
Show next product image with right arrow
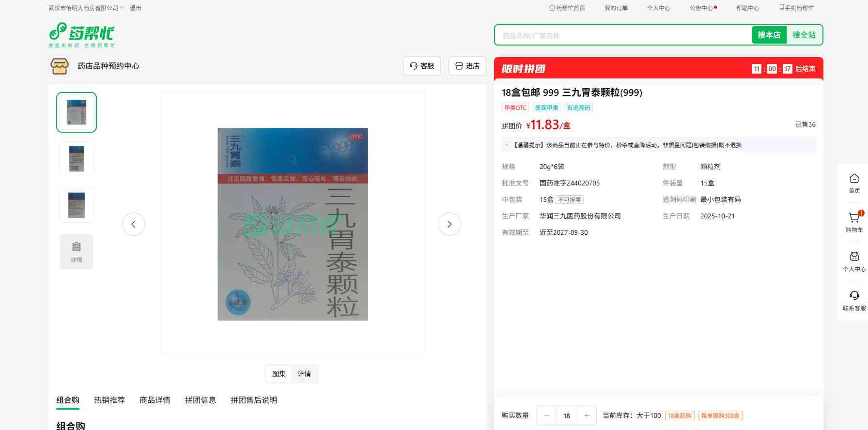coord(449,224)
